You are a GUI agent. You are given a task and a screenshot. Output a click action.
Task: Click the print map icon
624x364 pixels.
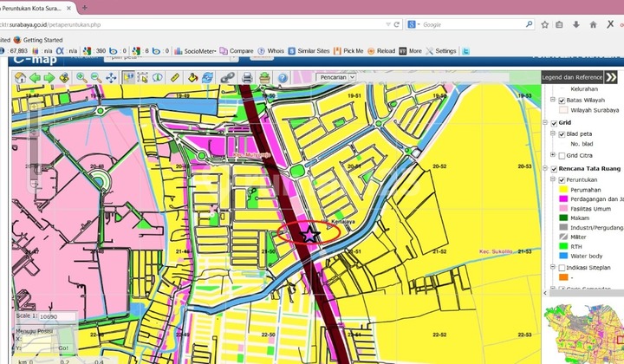(x=247, y=78)
